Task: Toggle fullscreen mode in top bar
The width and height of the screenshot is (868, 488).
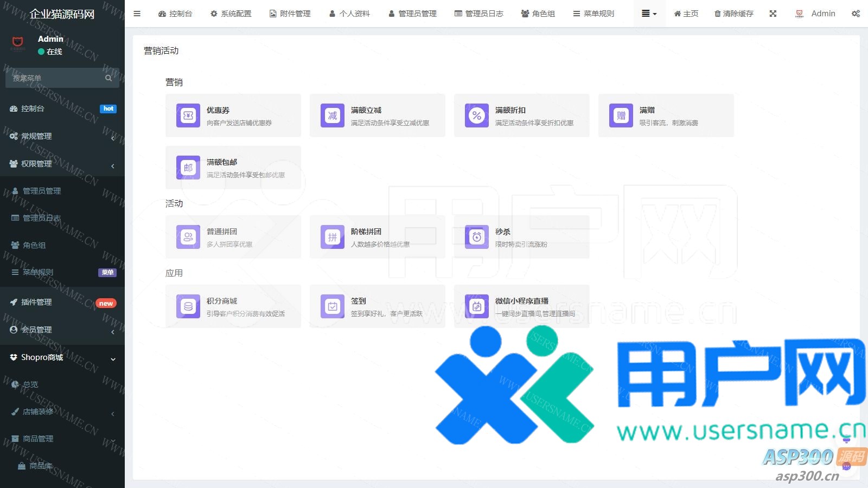Action: (x=773, y=14)
